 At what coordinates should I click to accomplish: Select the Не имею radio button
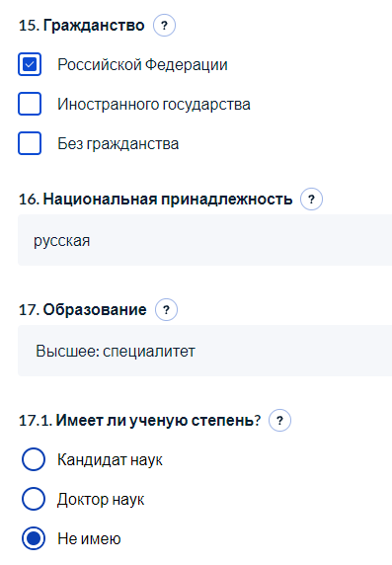pos(34,538)
